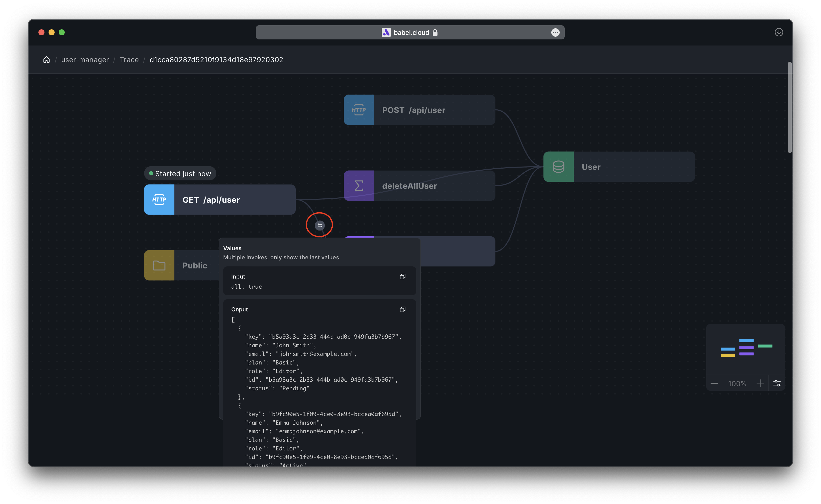Click the "name": "John Smith" line
This screenshot has width=821, height=504.
point(280,345)
